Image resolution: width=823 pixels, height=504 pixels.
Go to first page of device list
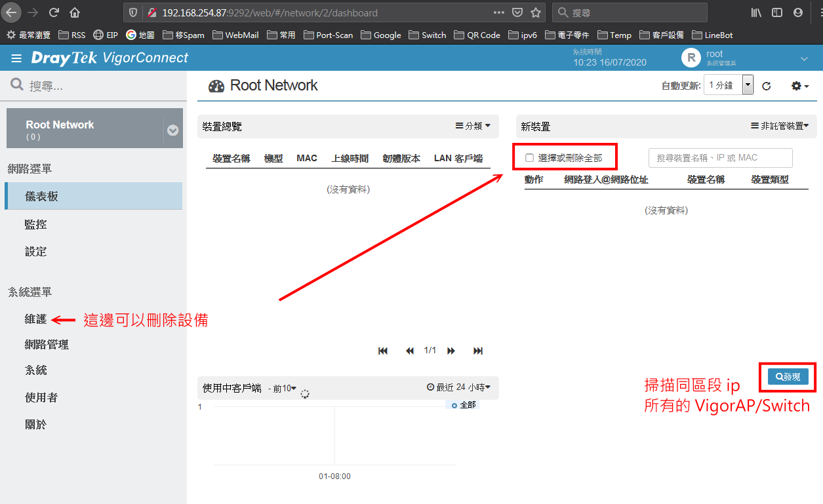tap(383, 351)
